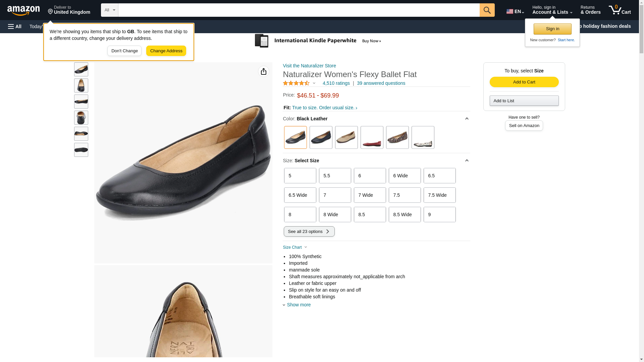View the third shoe thumbnail

point(81,102)
